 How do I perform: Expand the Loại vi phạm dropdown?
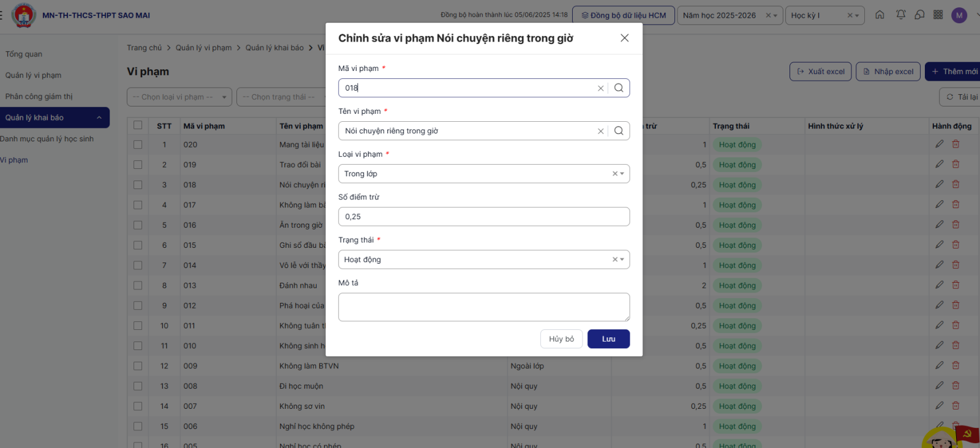pyautogui.click(x=622, y=174)
